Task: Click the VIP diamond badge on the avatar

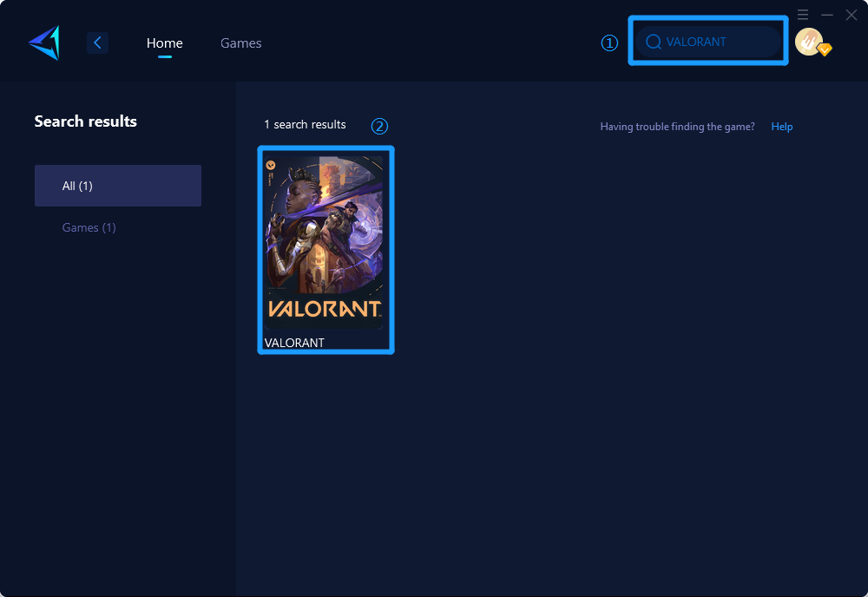Action: (x=825, y=49)
